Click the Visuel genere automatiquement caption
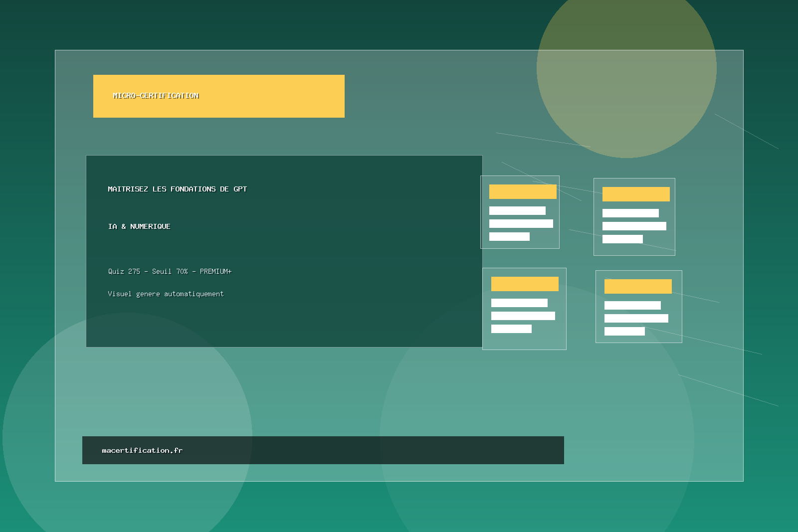Viewport: 798px width, 532px height. (x=166, y=294)
